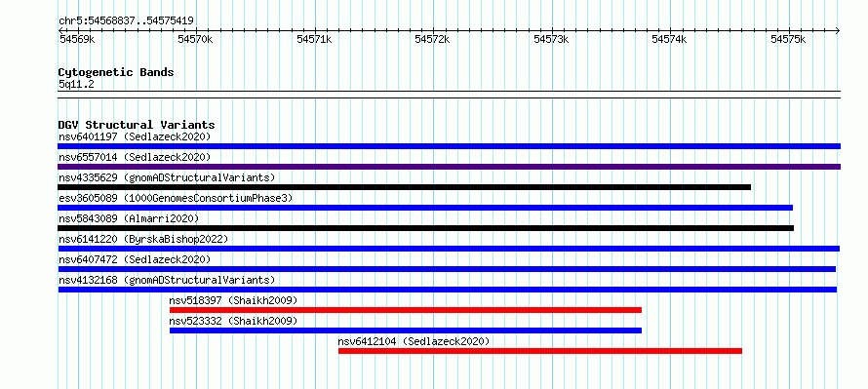Click the blue bar under nsv6407472

(447, 269)
